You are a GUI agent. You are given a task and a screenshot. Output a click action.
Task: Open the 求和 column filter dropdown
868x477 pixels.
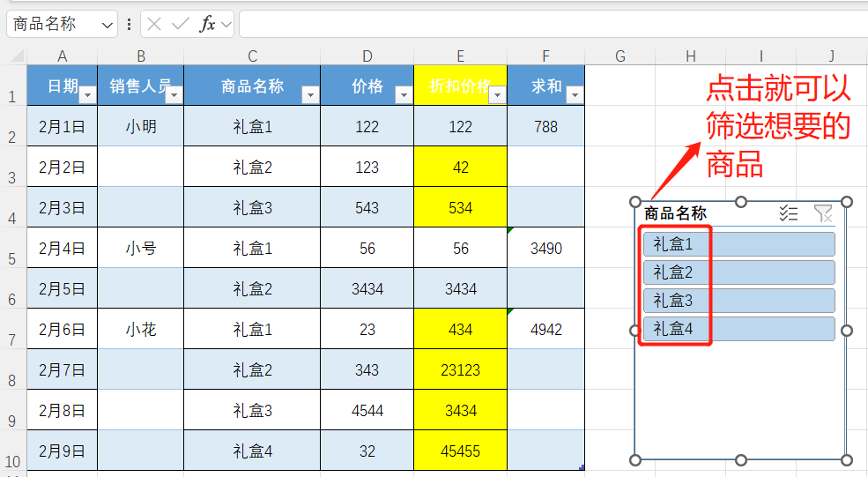(x=575, y=95)
